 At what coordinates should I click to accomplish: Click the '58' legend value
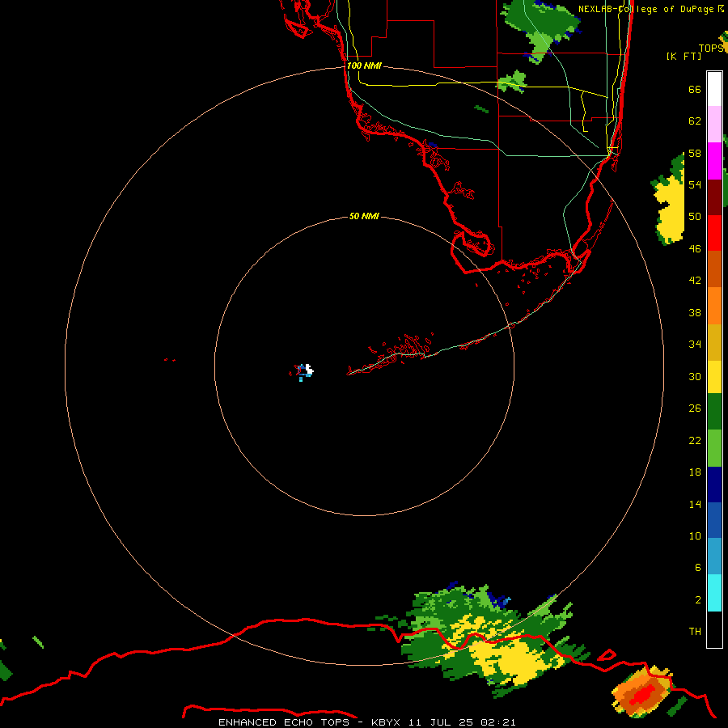[x=695, y=153]
